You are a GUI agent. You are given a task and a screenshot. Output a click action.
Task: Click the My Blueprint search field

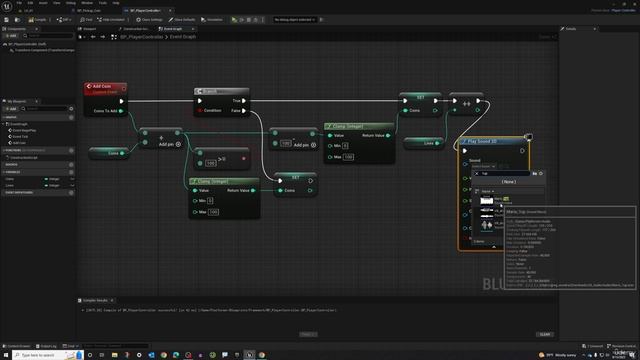point(44,109)
